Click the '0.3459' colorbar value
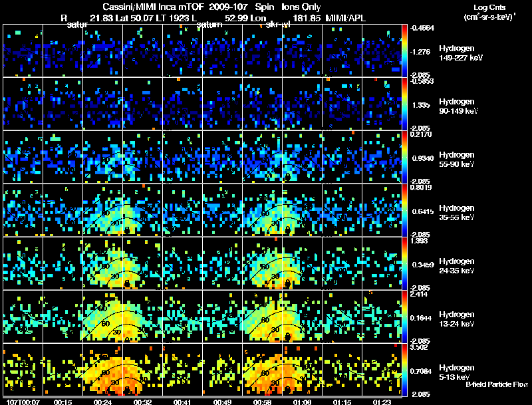 click(x=423, y=265)
